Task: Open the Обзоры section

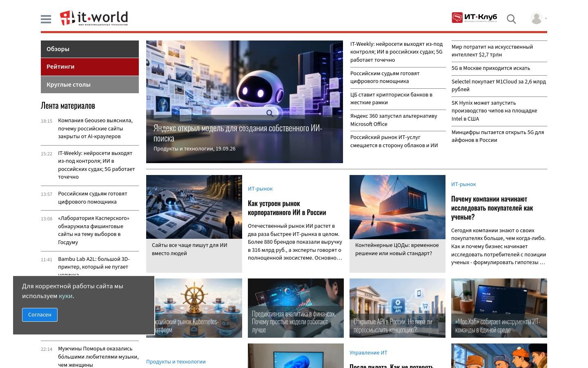Action: (x=90, y=49)
